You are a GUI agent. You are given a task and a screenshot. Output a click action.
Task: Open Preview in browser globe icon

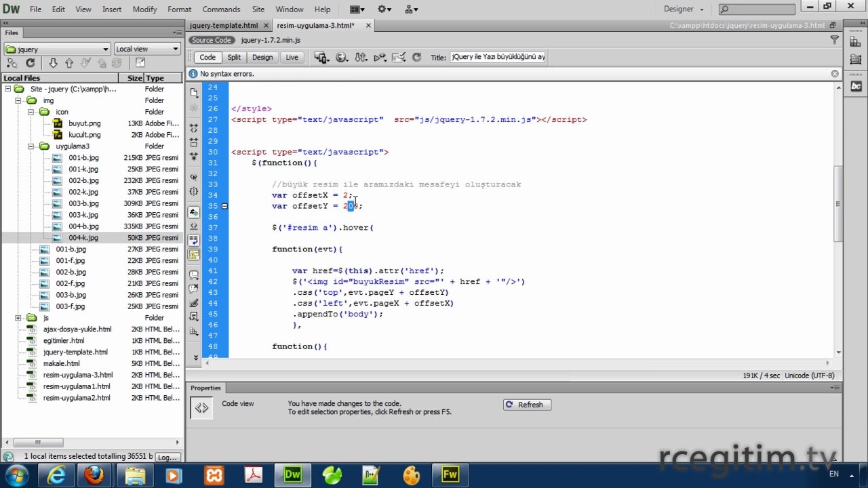coord(342,58)
